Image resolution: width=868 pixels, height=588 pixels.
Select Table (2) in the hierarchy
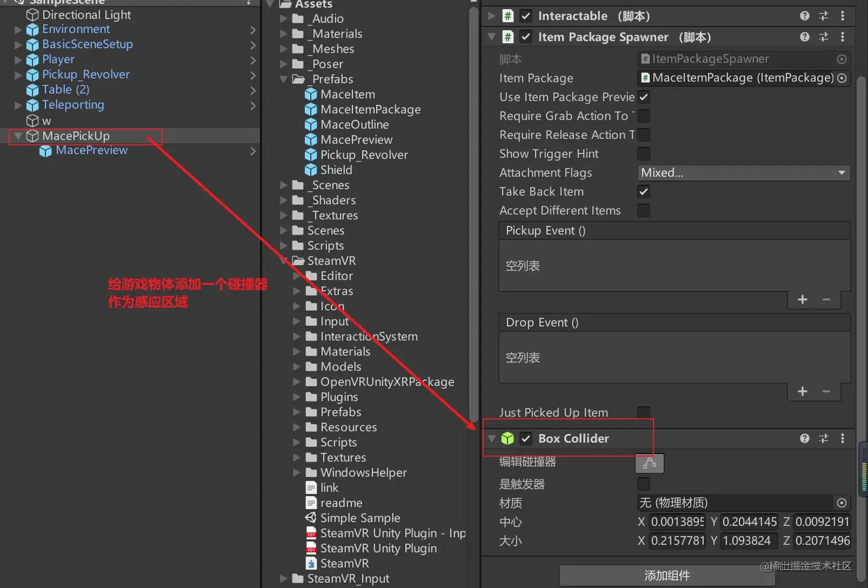pos(65,90)
